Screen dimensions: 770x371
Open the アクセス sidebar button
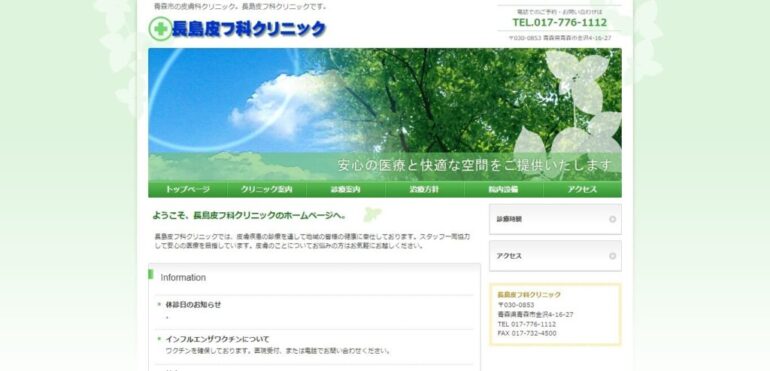(x=555, y=256)
